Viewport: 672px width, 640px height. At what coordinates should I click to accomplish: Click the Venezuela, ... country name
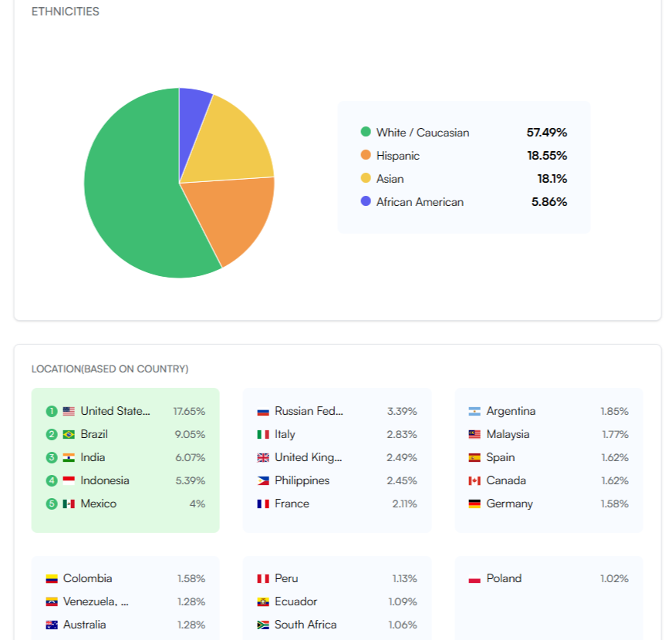pos(96,602)
